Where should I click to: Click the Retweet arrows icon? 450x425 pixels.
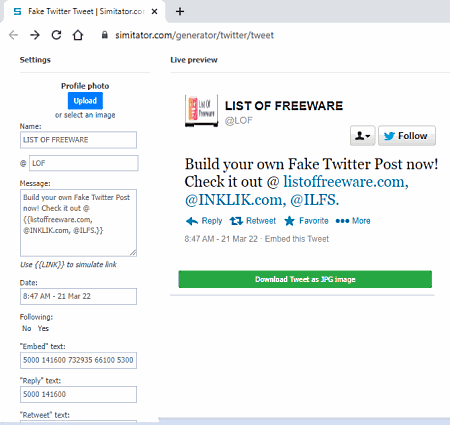point(236,221)
